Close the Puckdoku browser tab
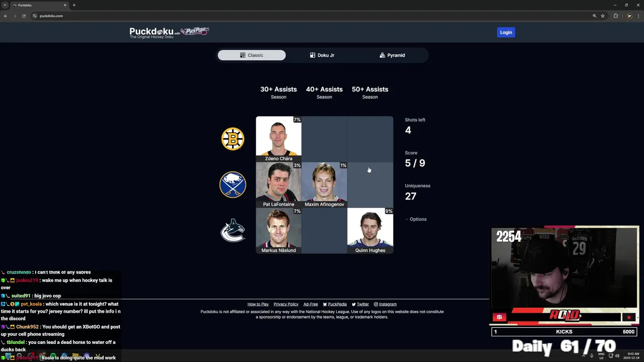This screenshot has height=362, width=644. click(x=65, y=5)
